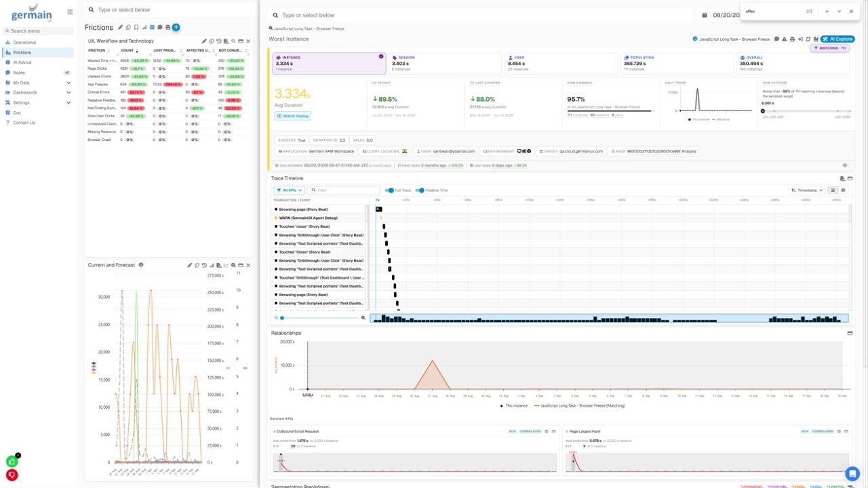
Task: Sort by COUNT column header
Action: pos(128,51)
